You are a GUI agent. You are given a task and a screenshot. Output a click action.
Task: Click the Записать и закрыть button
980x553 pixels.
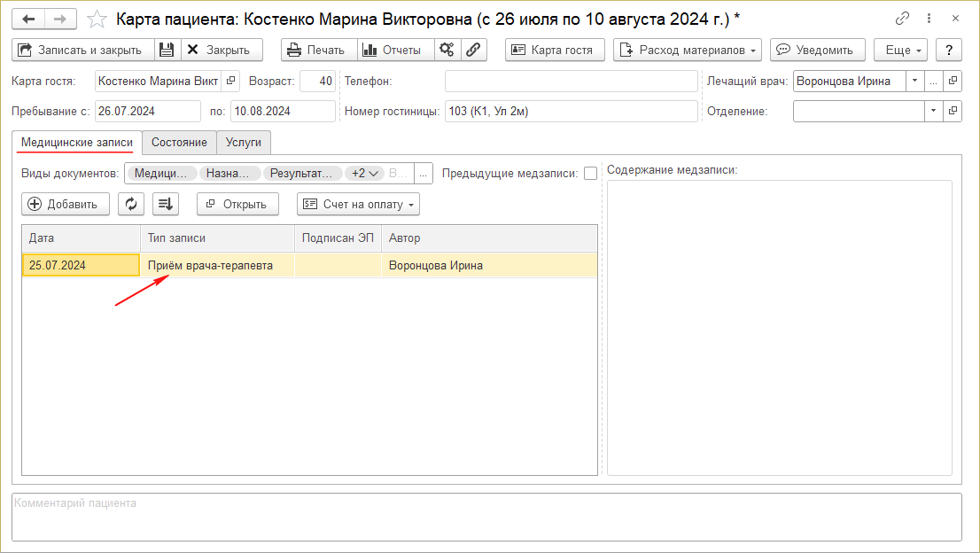point(82,50)
